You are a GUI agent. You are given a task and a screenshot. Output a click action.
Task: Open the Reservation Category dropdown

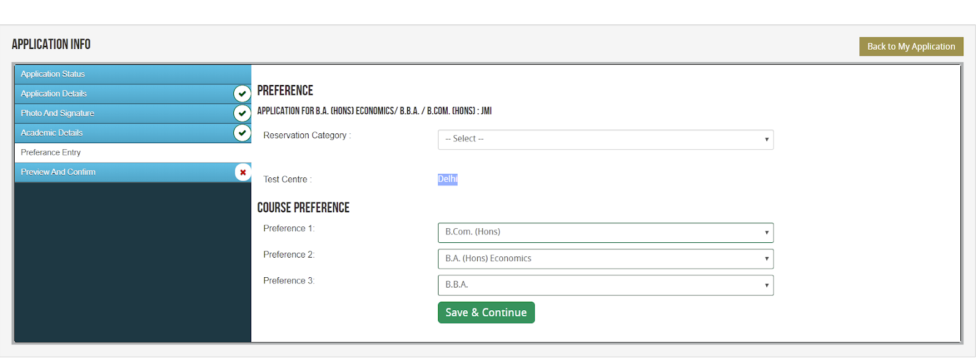click(x=605, y=140)
